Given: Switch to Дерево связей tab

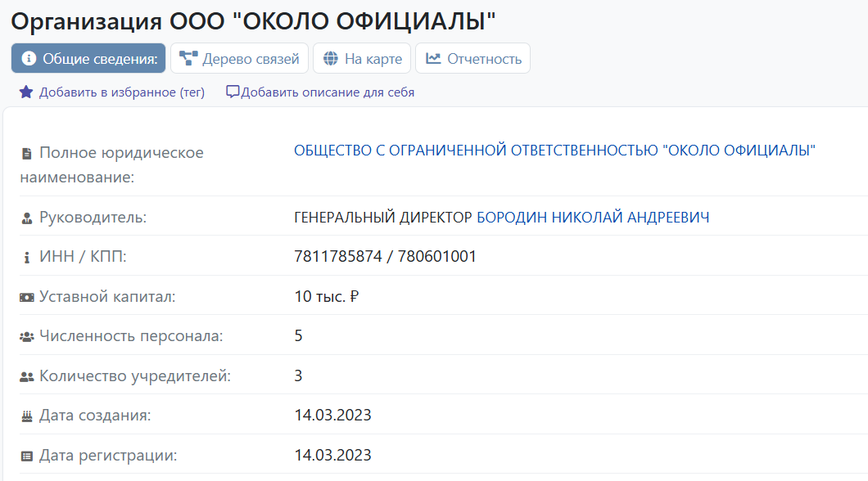Looking at the screenshot, I should [239, 58].
